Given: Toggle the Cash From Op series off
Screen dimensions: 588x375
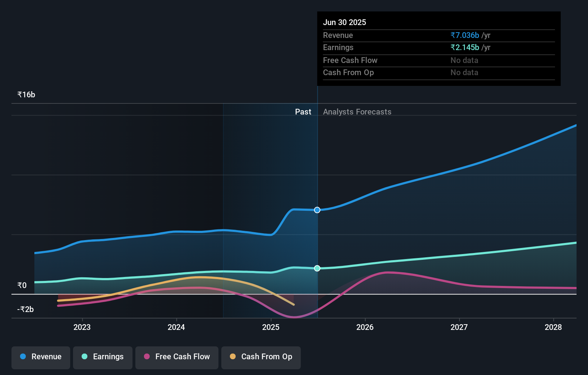Looking at the screenshot, I should (x=261, y=357).
